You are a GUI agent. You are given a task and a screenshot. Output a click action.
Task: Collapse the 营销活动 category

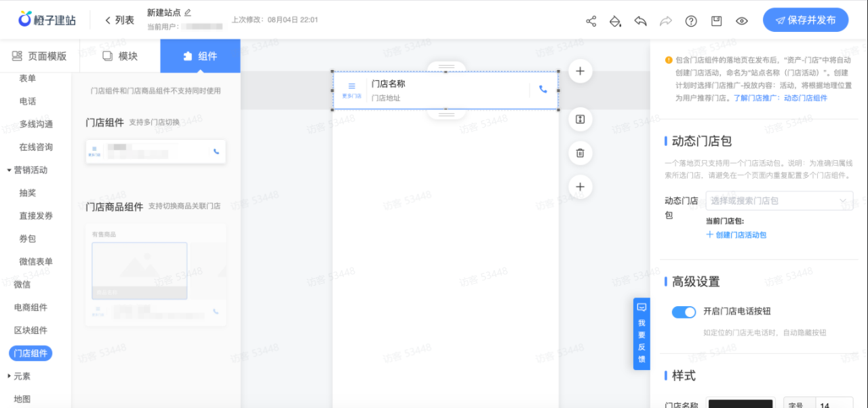pos(9,170)
